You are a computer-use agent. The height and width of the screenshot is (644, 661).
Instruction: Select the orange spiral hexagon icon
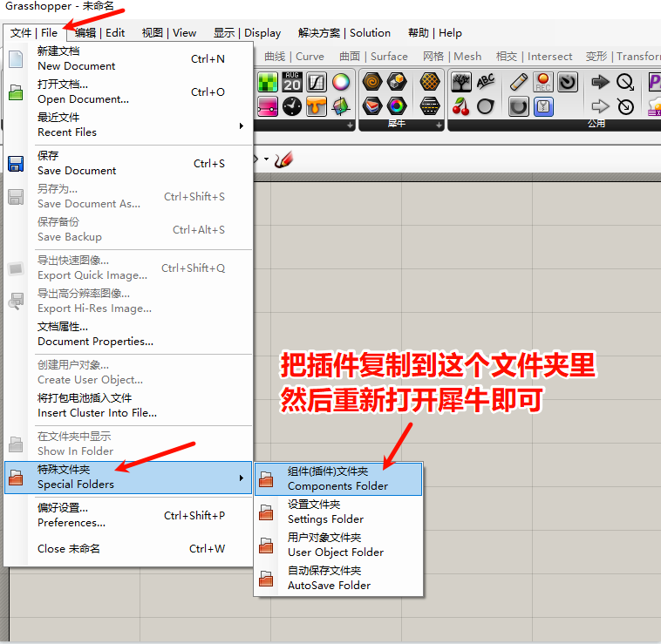[x=372, y=82]
